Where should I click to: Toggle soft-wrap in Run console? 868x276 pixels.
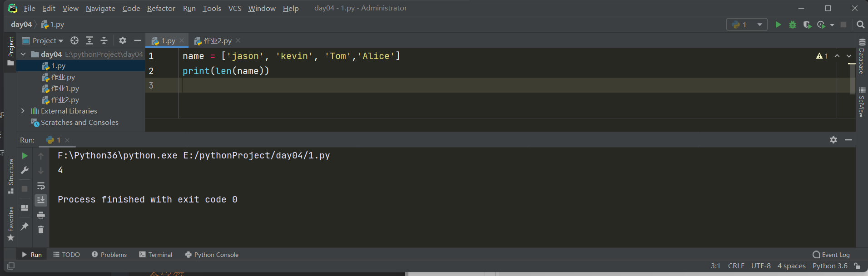click(41, 186)
